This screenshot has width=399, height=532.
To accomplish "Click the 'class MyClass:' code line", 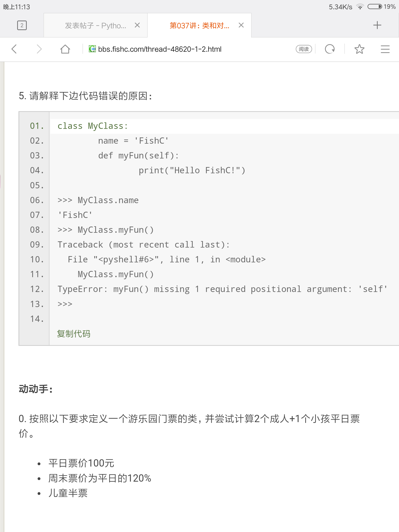I will [x=93, y=126].
